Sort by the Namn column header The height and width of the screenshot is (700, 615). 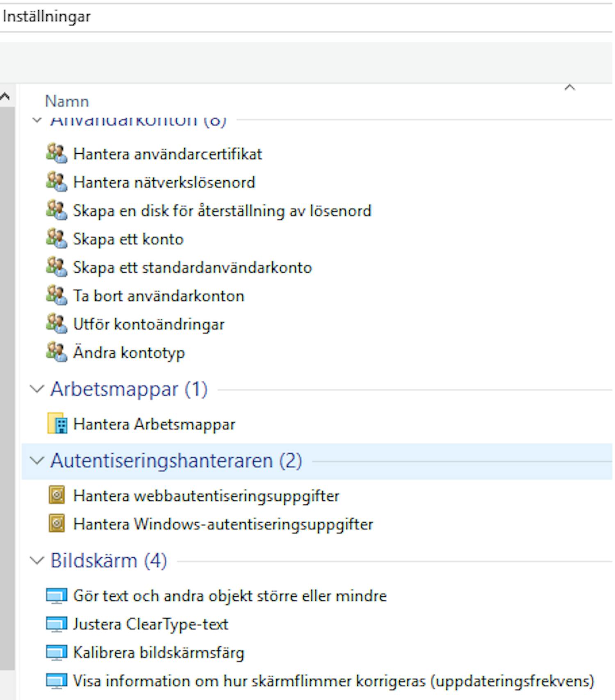67,101
